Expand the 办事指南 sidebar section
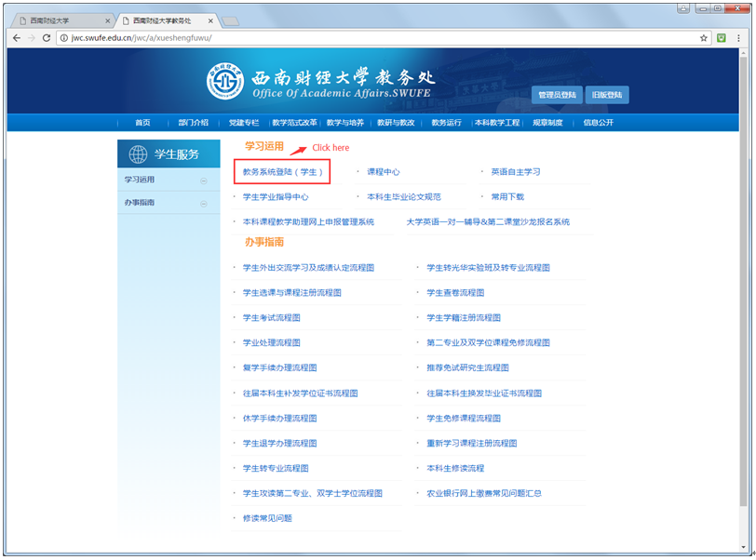 tap(203, 203)
